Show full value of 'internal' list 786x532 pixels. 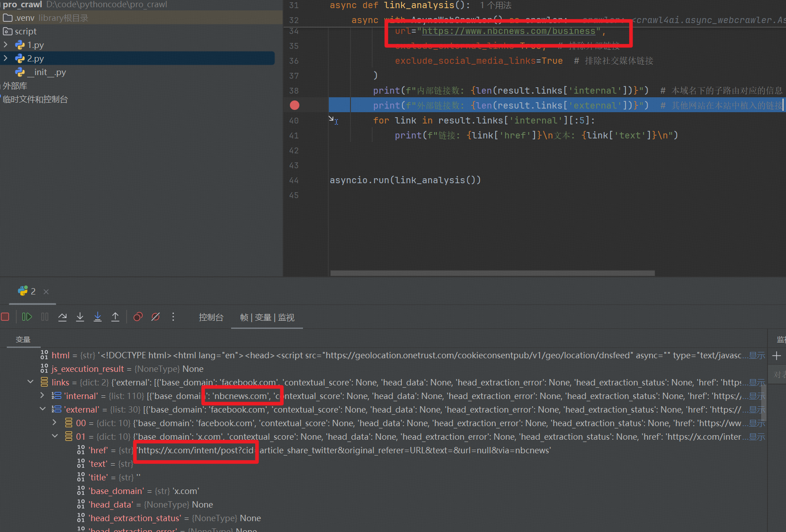[757, 396]
